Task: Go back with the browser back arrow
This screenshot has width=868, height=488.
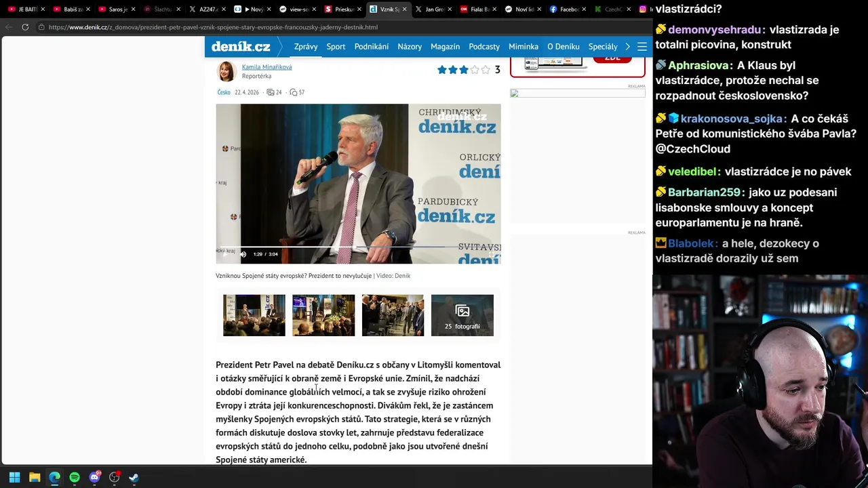Action: click(8, 27)
